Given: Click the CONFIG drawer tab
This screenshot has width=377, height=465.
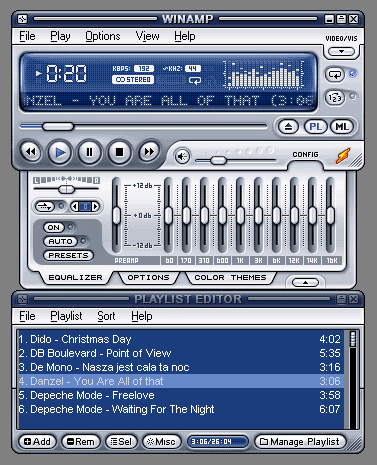Looking at the screenshot, I should tap(305, 155).
